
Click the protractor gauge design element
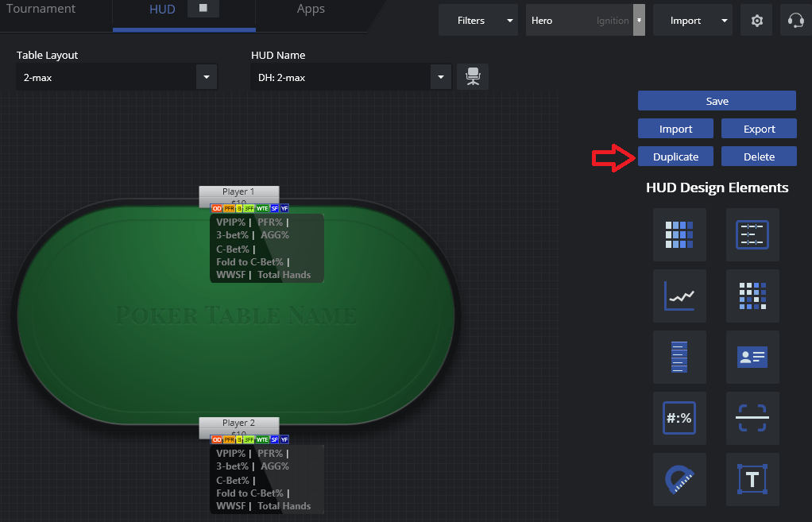point(679,479)
